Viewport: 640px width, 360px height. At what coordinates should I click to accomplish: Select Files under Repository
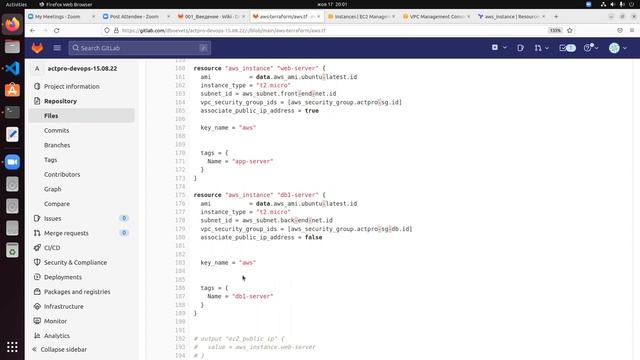tap(51, 116)
